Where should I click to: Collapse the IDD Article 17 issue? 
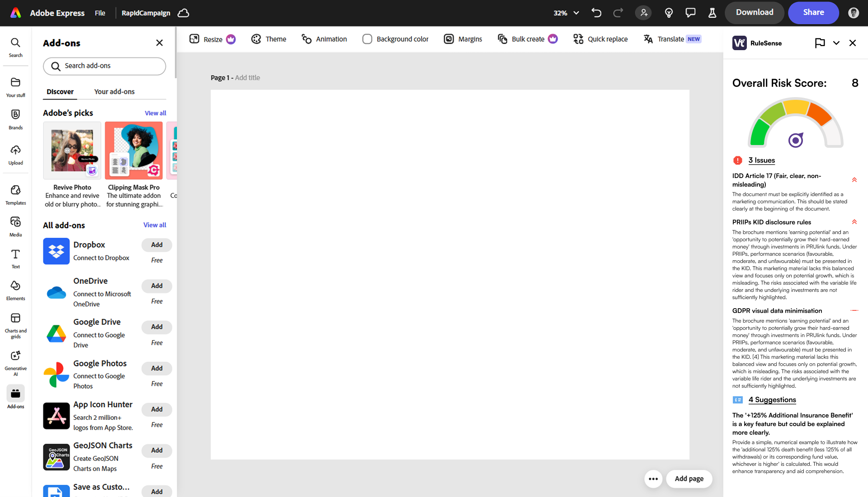(854, 180)
